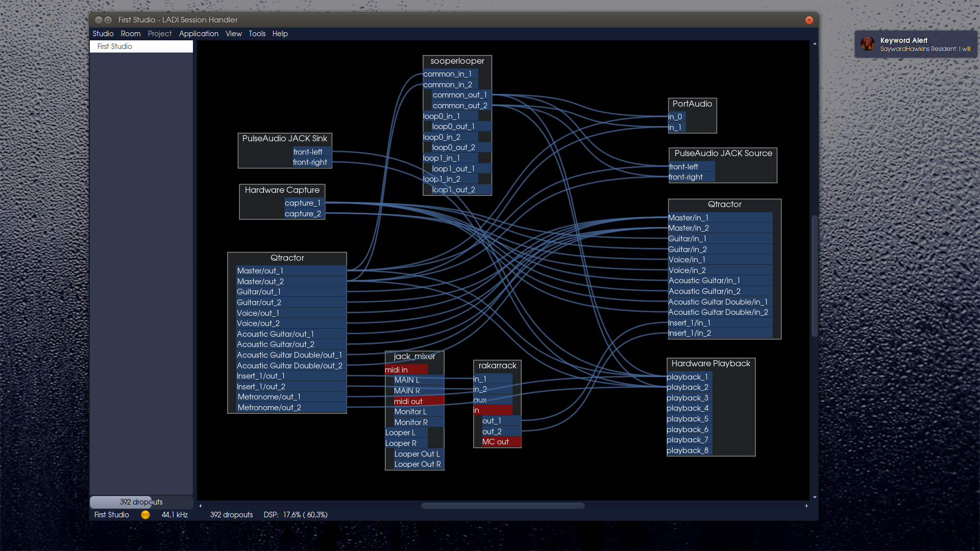The height and width of the screenshot is (551, 980).
Task: Click Qtractor Master/out_1 port
Action: [291, 271]
